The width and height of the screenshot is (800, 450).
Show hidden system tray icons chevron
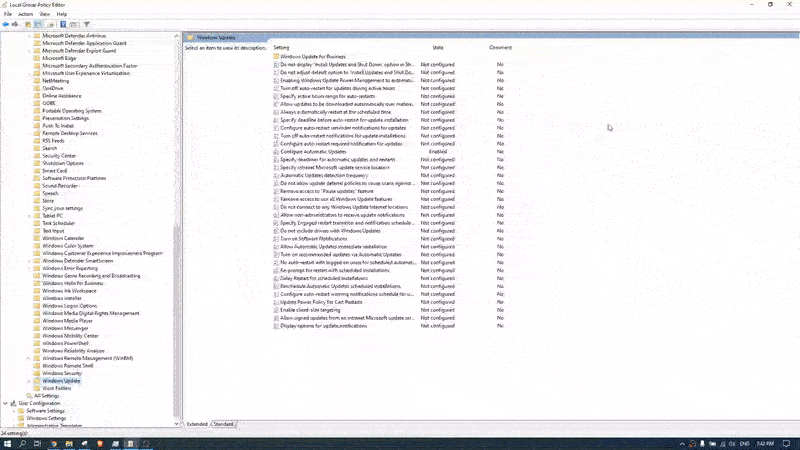point(682,444)
